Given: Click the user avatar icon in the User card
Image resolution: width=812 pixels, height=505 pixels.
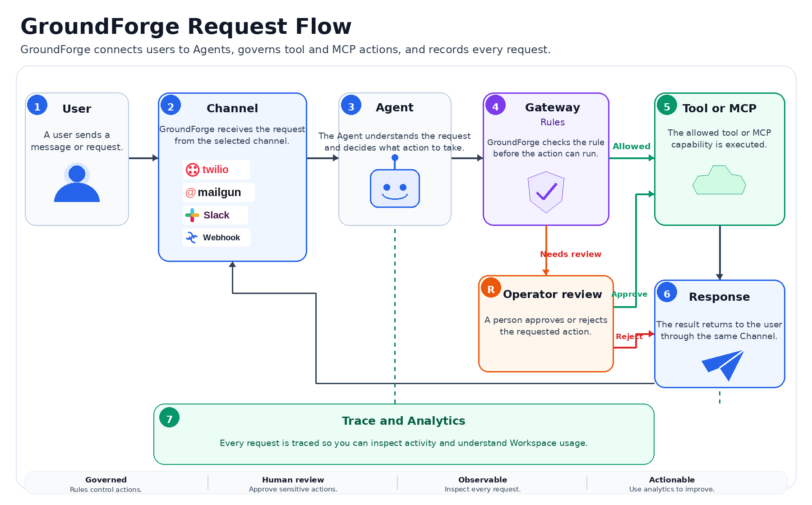Looking at the screenshot, I should tap(77, 183).
